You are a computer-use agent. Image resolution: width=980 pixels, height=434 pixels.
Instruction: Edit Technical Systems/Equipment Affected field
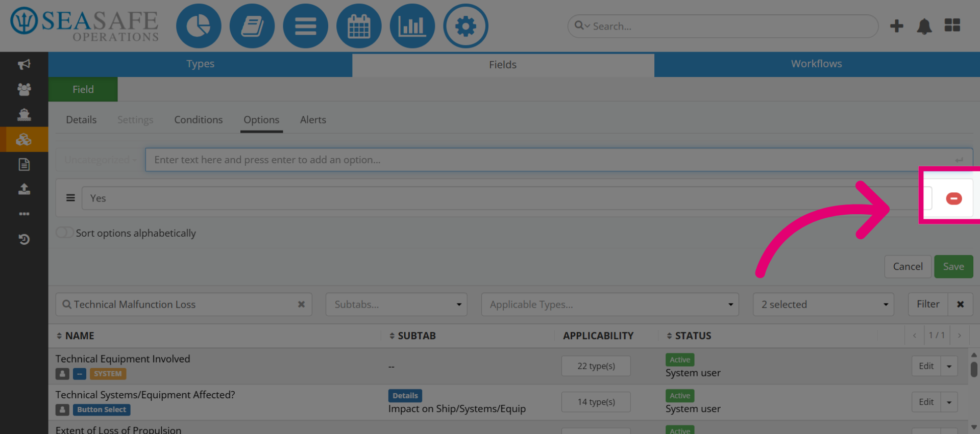[926, 402]
